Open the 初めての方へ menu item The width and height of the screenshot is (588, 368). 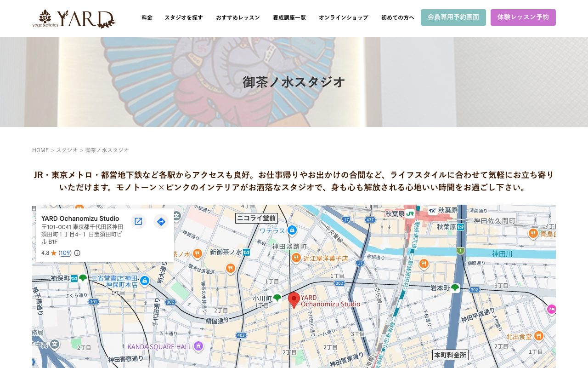398,17
